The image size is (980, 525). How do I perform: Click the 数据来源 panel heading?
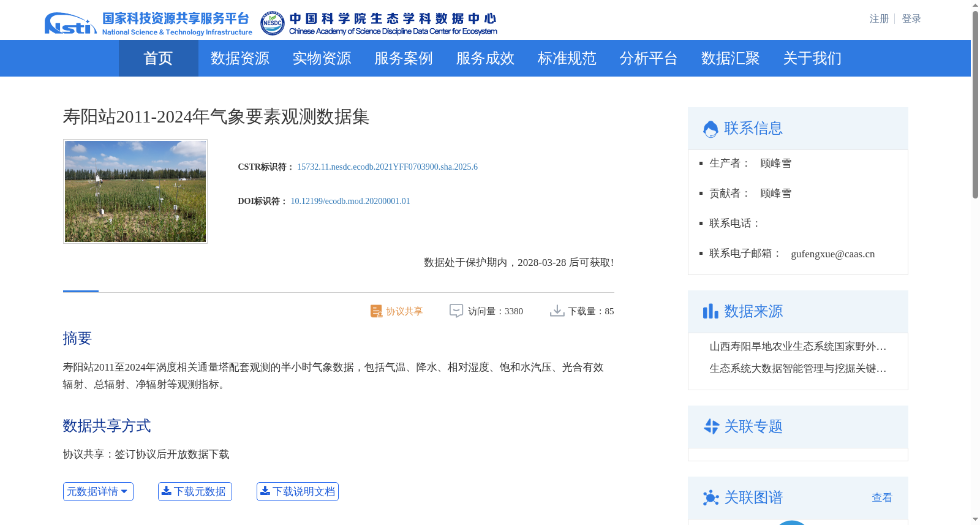click(753, 311)
